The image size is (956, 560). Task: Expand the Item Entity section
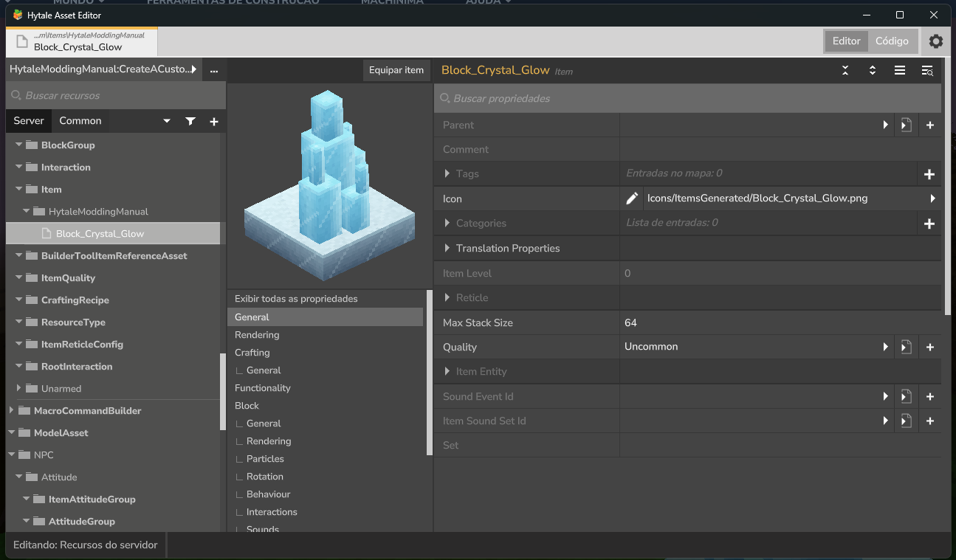(448, 371)
